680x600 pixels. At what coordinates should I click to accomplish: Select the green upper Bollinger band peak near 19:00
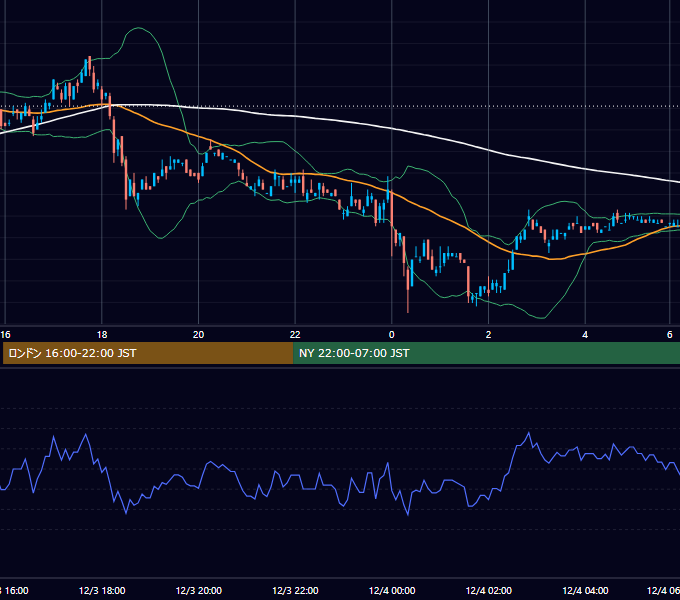click(138, 28)
